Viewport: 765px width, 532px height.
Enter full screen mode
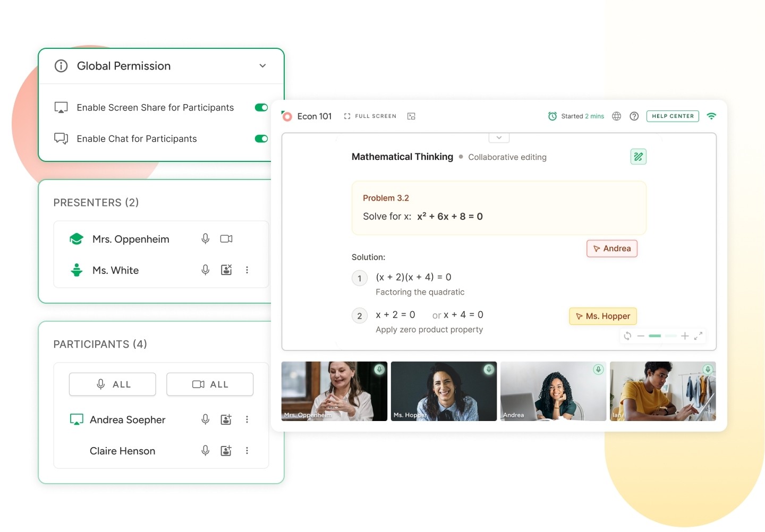click(x=370, y=116)
